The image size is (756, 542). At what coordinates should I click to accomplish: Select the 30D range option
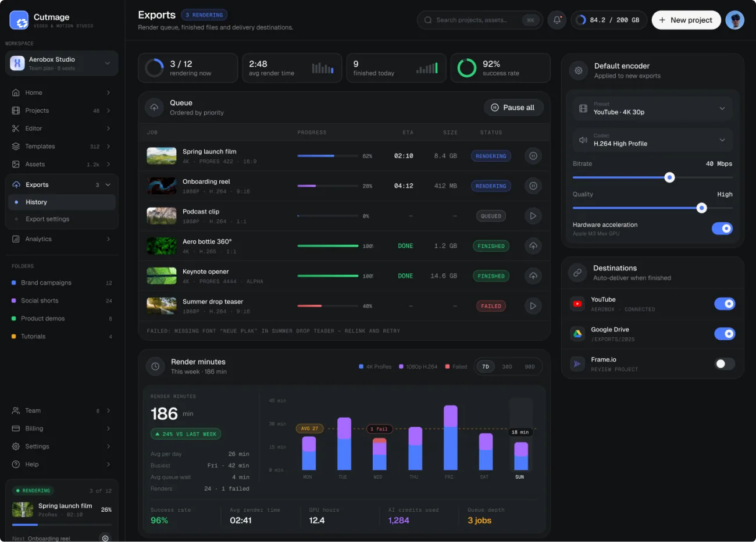[x=507, y=366]
